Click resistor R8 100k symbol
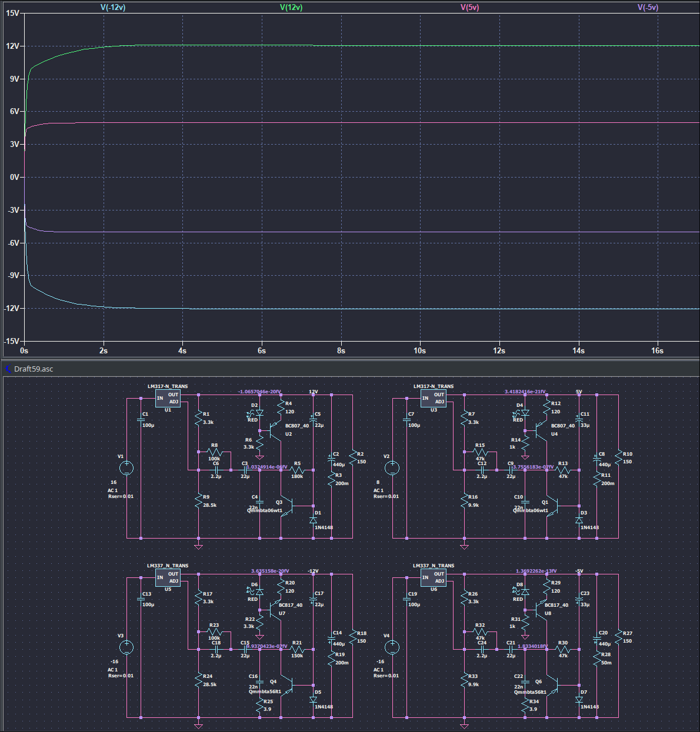 click(214, 452)
